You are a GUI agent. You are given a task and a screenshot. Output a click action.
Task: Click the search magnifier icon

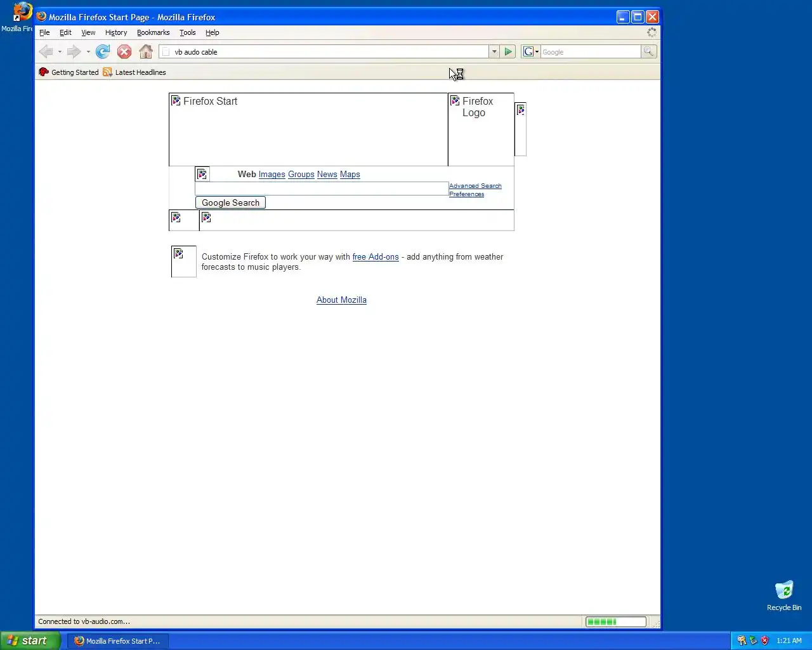[648, 51]
